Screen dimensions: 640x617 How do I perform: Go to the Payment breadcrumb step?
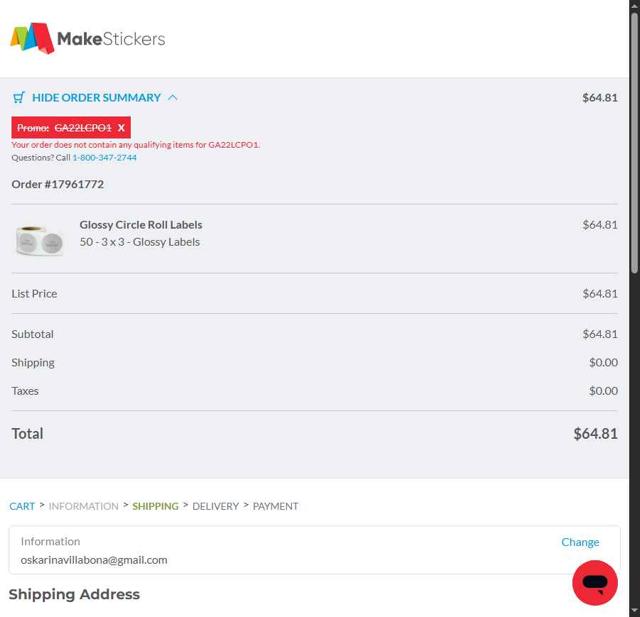click(275, 506)
